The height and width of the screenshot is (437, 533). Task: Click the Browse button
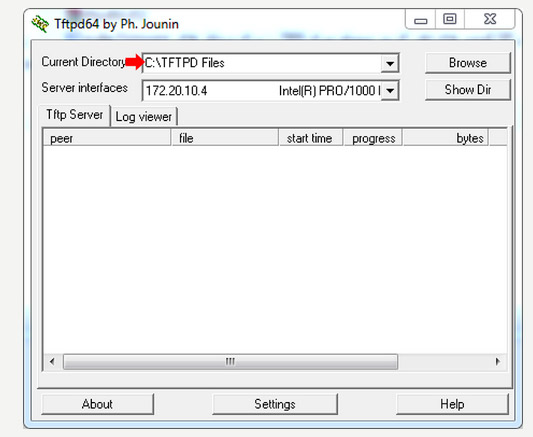pos(468,63)
